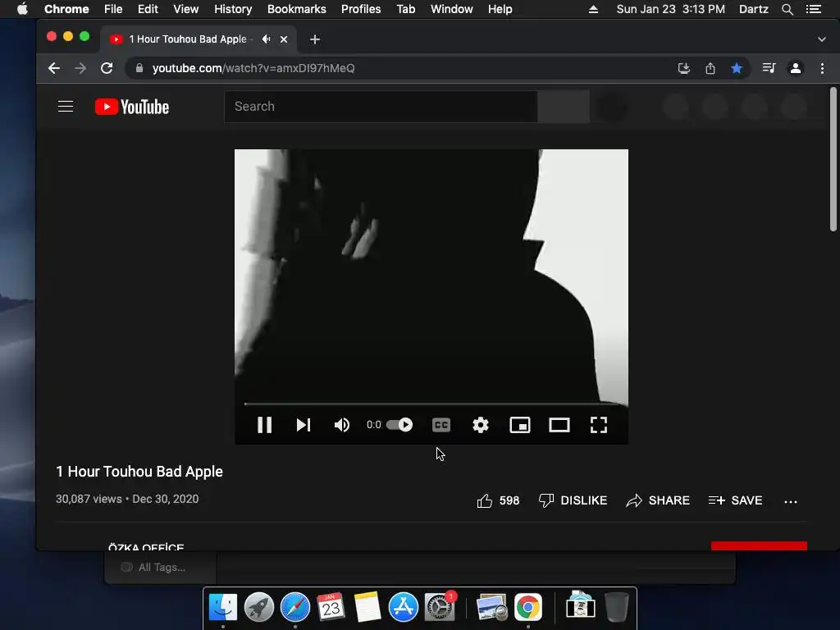Viewport: 840px width, 630px height.
Task: Open Trash from the Dock
Action: (x=617, y=608)
